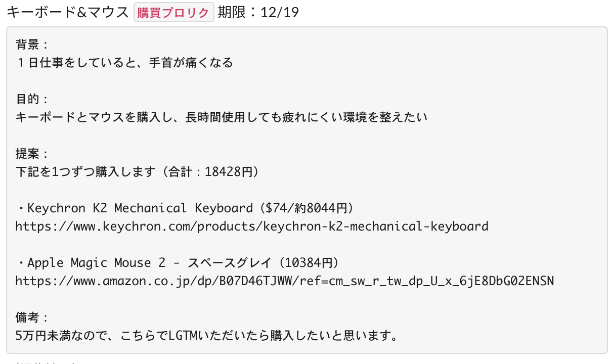Click the 10384円 mouse price
The image size is (614, 364).
[x=308, y=263]
